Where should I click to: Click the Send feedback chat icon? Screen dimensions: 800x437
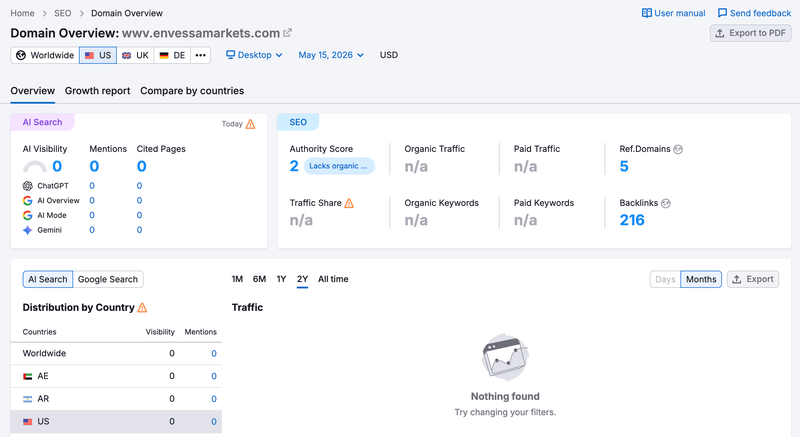722,13
